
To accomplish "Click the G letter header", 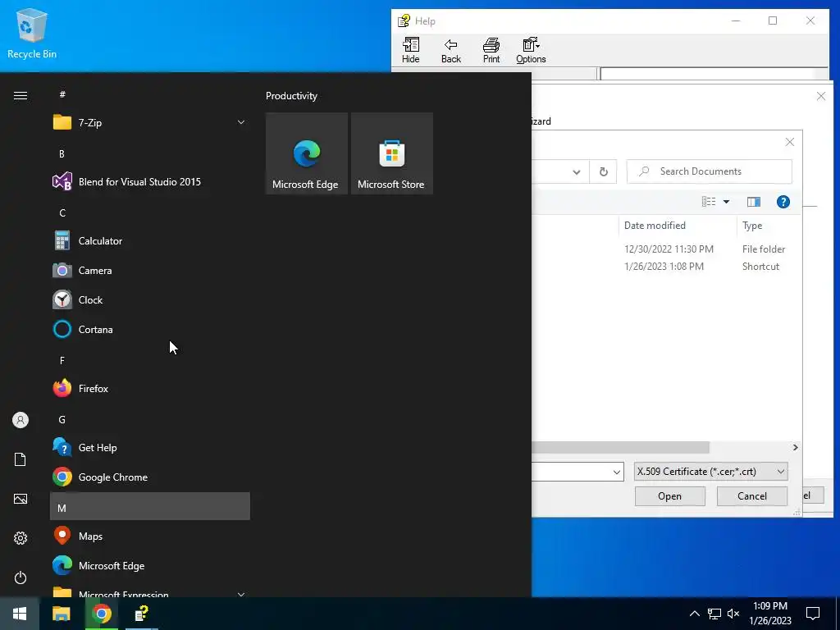I will pos(62,419).
